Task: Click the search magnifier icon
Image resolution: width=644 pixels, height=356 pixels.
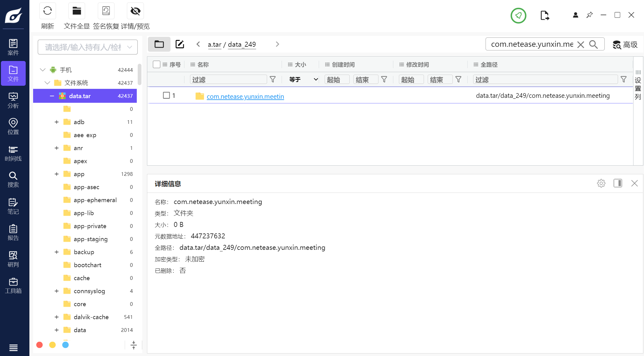Action: [593, 44]
